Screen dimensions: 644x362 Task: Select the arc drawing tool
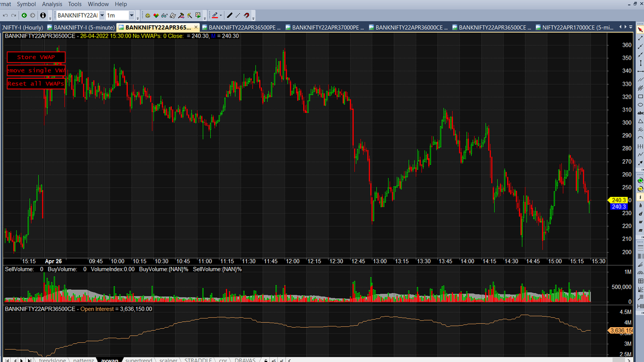[x=640, y=137]
